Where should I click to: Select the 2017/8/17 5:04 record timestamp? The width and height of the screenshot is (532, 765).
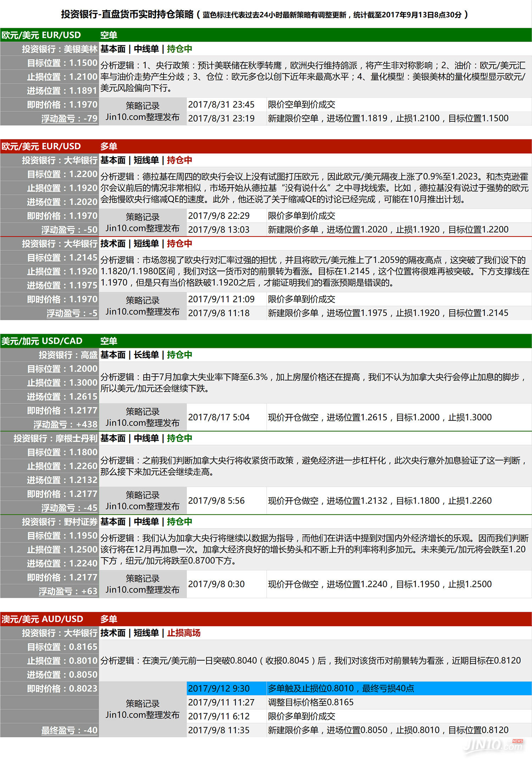pos(219,417)
